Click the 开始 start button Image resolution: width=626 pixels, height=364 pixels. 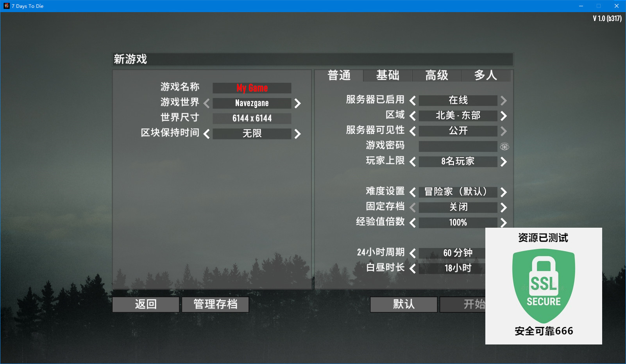(463, 304)
